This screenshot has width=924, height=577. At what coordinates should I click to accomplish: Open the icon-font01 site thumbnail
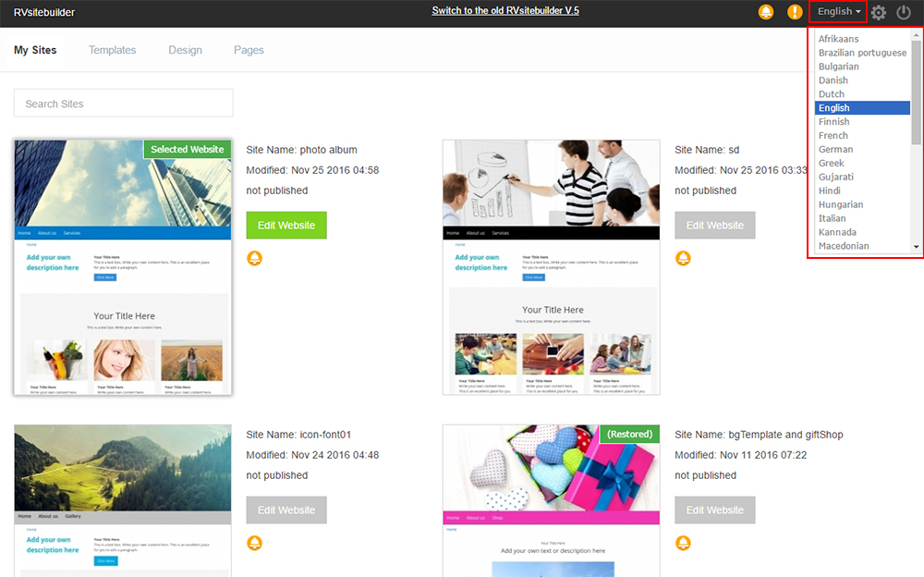[123, 500]
